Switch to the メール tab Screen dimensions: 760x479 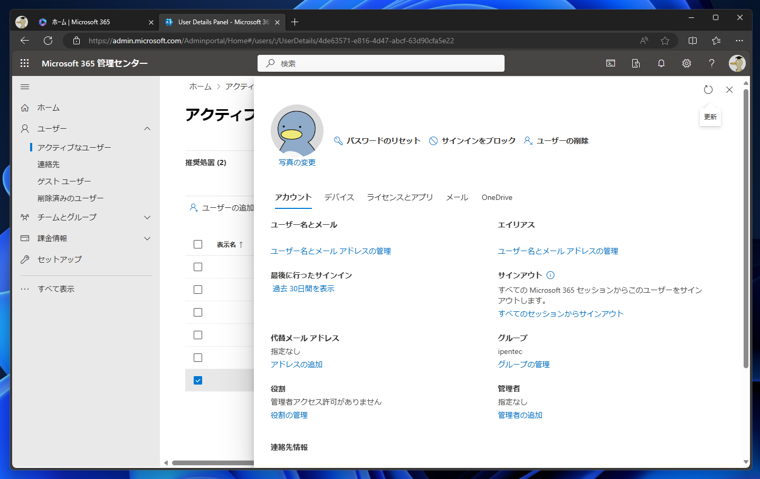(457, 197)
